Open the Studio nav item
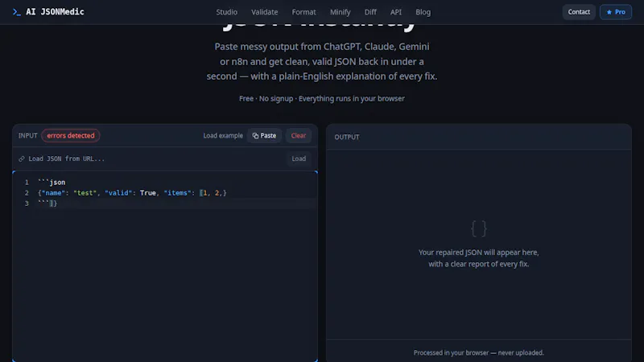The height and width of the screenshot is (362, 644). 227,12
